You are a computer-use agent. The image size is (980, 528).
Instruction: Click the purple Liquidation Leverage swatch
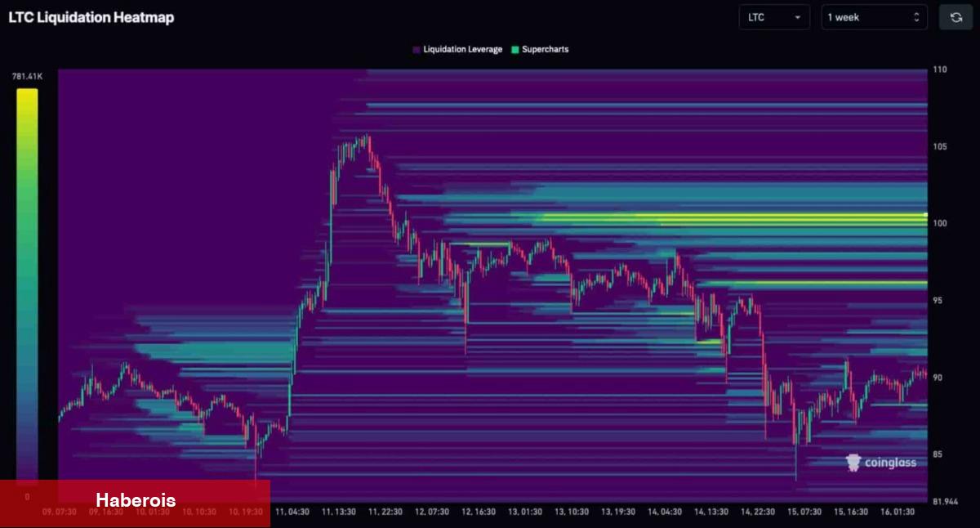(416, 50)
